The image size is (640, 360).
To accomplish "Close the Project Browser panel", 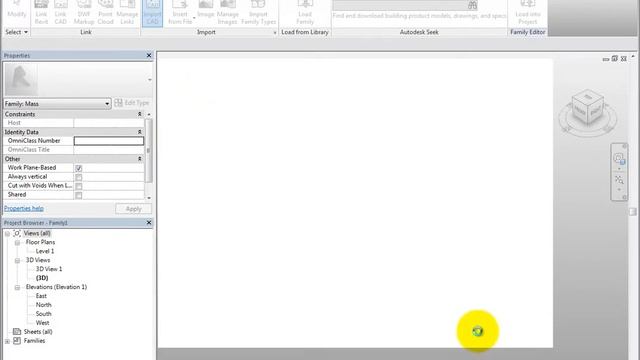I will pos(149,222).
